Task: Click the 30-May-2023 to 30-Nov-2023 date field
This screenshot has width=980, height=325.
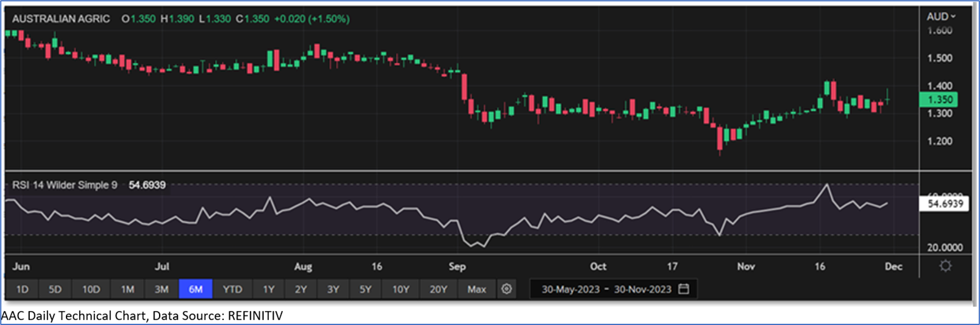Action: pyautogui.click(x=606, y=289)
